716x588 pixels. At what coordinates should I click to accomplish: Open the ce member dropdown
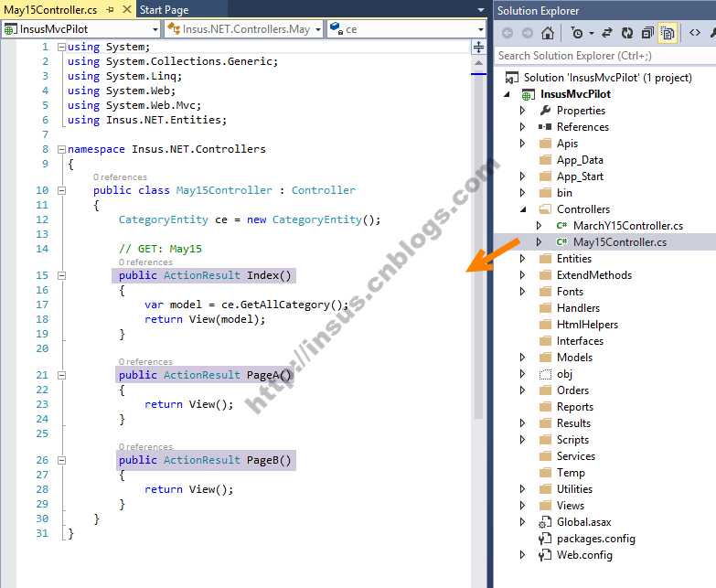coord(406,29)
